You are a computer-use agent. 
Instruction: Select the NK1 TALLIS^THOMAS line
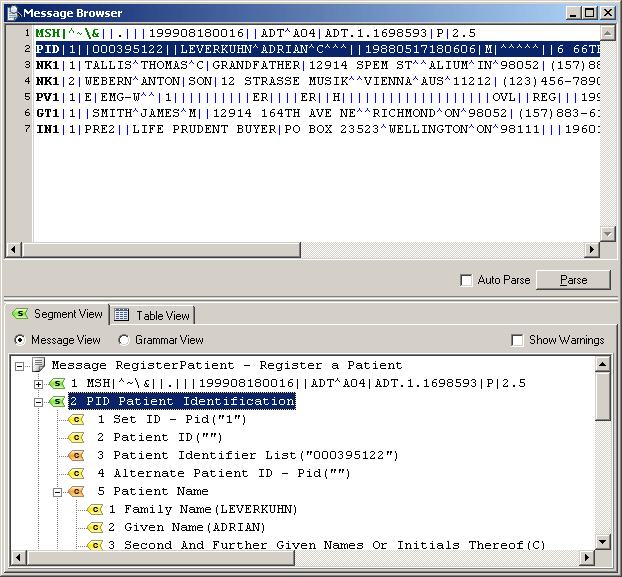pos(318,65)
